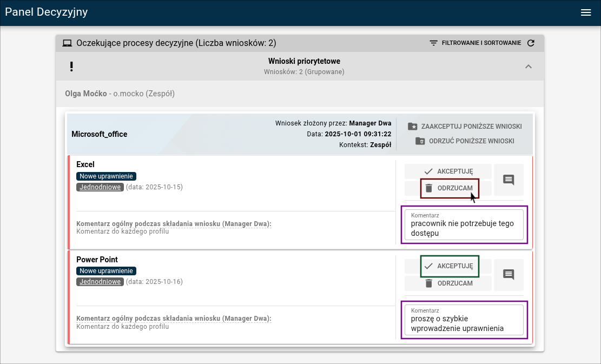The width and height of the screenshot is (601, 364).
Task: Click the Excel comment text field
Action: coord(464,228)
